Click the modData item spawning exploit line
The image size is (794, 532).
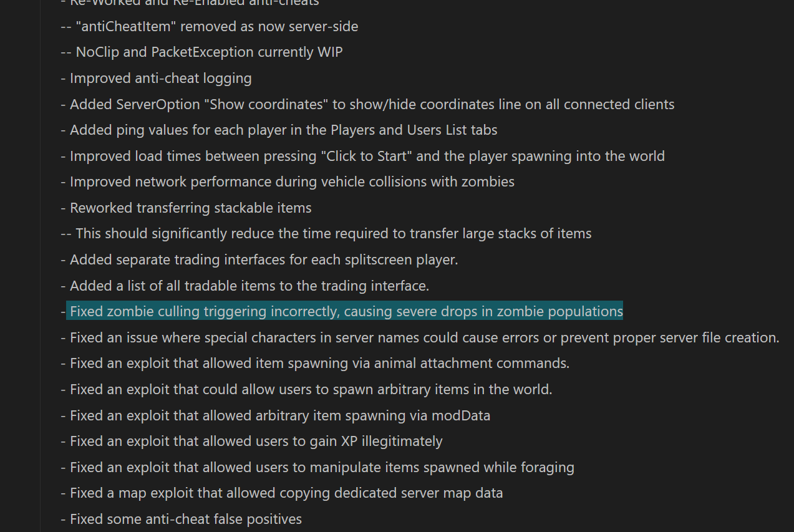point(275,415)
